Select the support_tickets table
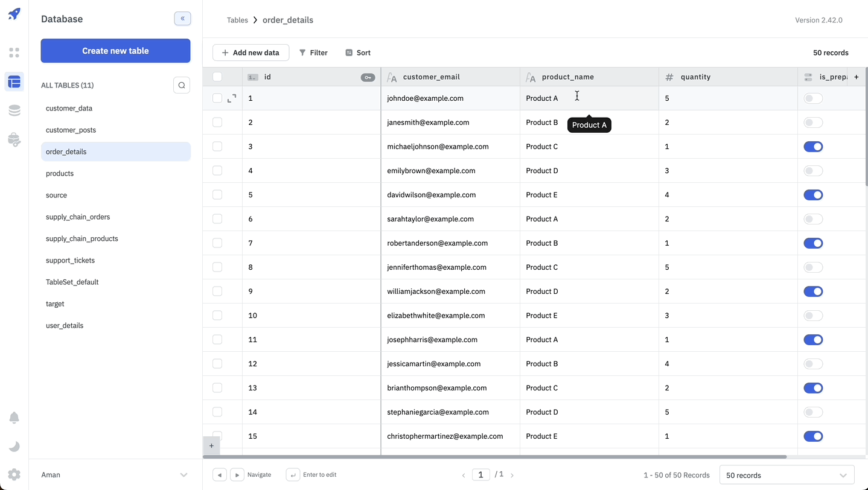 point(70,260)
